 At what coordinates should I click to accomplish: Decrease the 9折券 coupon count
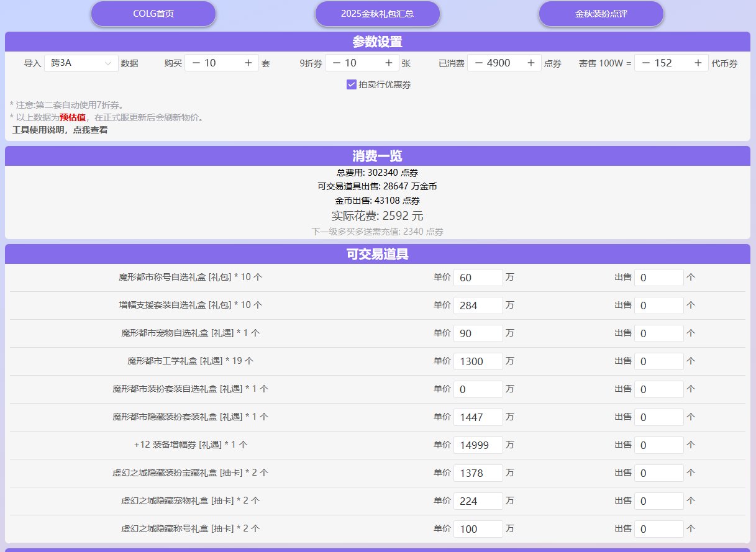336,63
